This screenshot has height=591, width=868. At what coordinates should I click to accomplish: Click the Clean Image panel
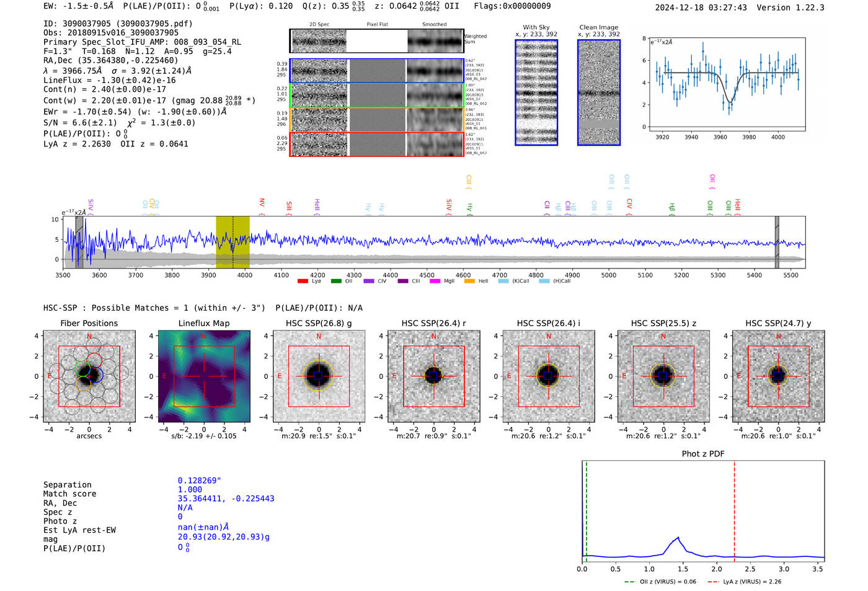click(x=599, y=92)
